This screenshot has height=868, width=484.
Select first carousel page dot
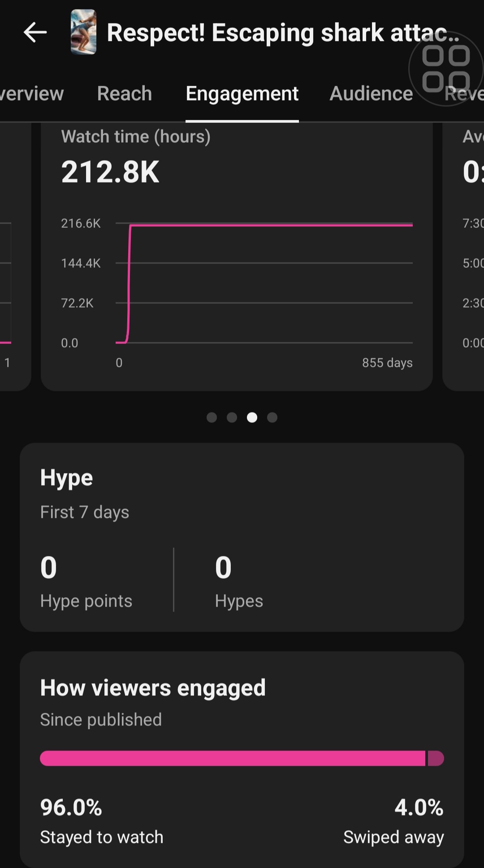(x=212, y=417)
